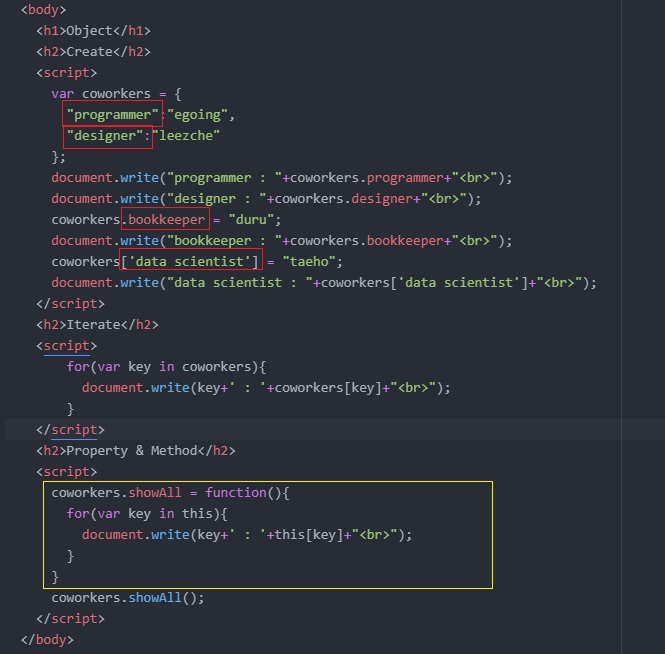Click the word Iterate in the h2 heading
Image resolution: width=665 pixels, height=654 pixels.
(93, 325)
